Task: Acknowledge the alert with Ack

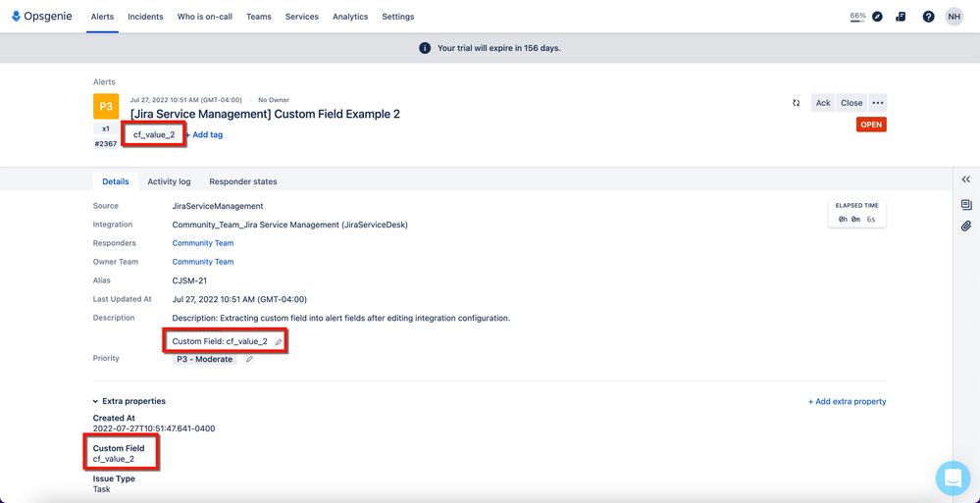Action: coord(823,103)
